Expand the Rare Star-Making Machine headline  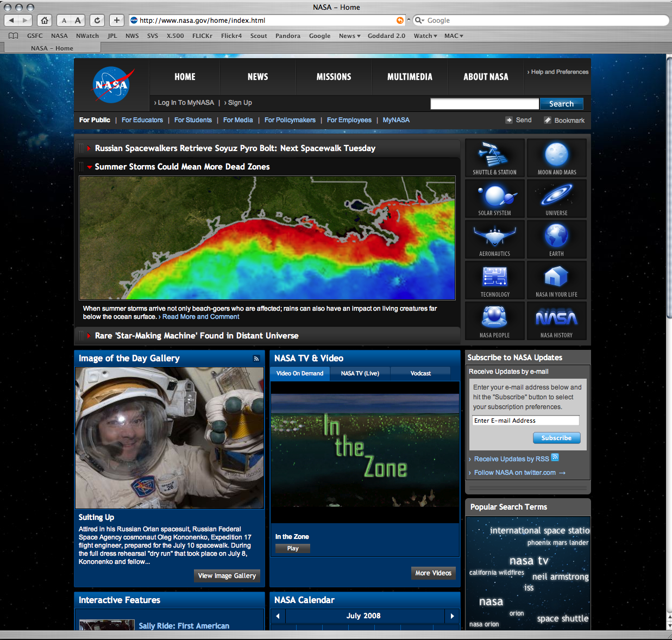pos(89,336)
